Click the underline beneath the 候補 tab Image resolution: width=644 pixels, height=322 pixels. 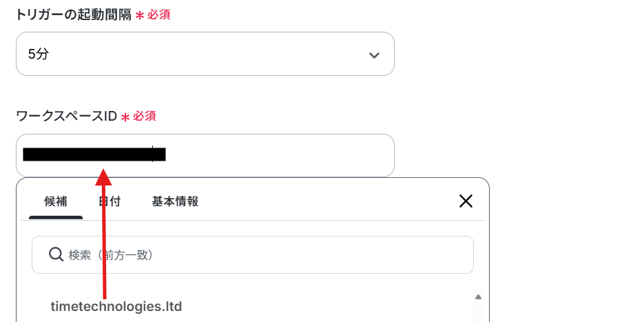coord(56,217)
